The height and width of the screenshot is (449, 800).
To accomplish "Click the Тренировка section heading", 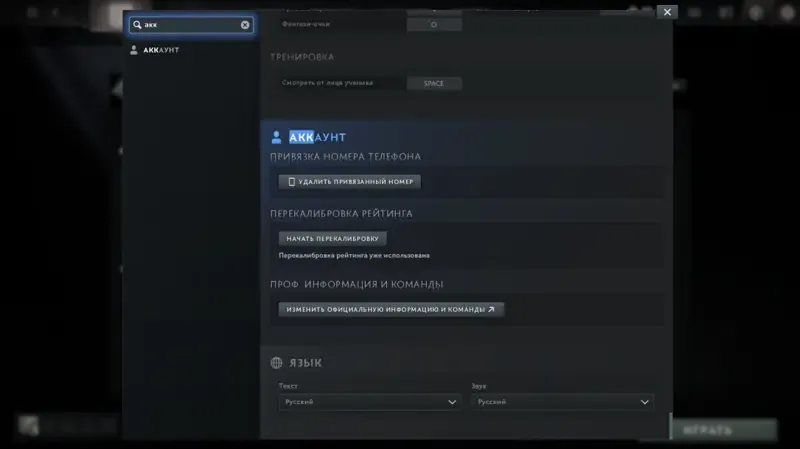I will point(302,57).
